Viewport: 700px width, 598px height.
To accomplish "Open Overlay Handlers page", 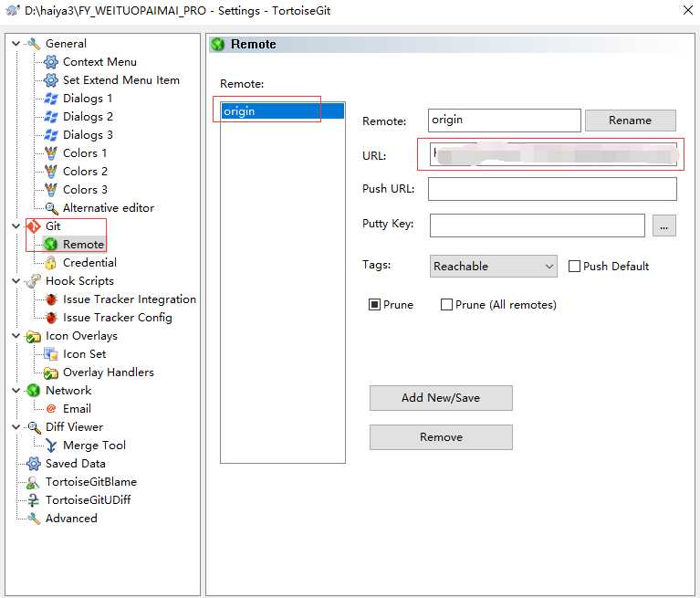I will point(108,372).
